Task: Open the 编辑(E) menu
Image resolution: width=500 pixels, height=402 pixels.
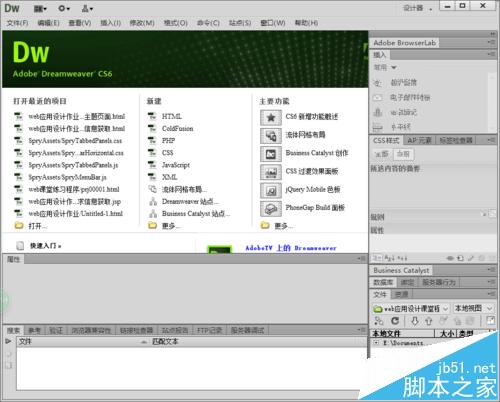Action: coord(48,23)
